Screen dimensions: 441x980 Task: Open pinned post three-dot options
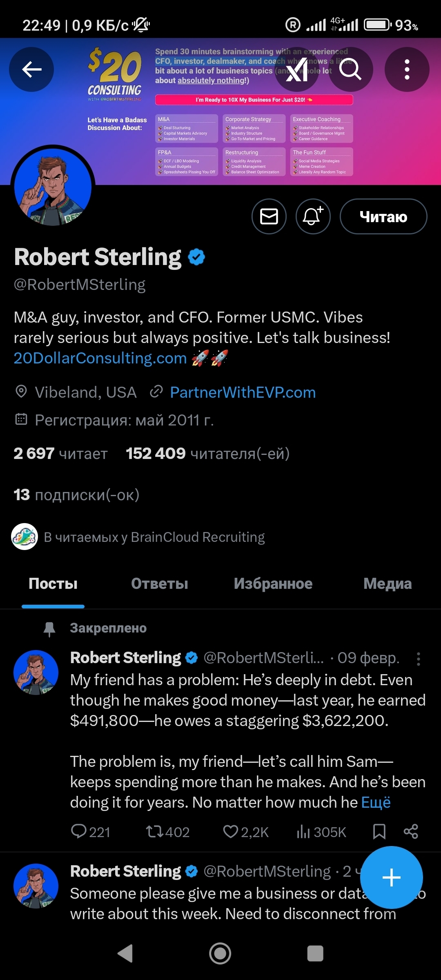click(x=418, y=659)
